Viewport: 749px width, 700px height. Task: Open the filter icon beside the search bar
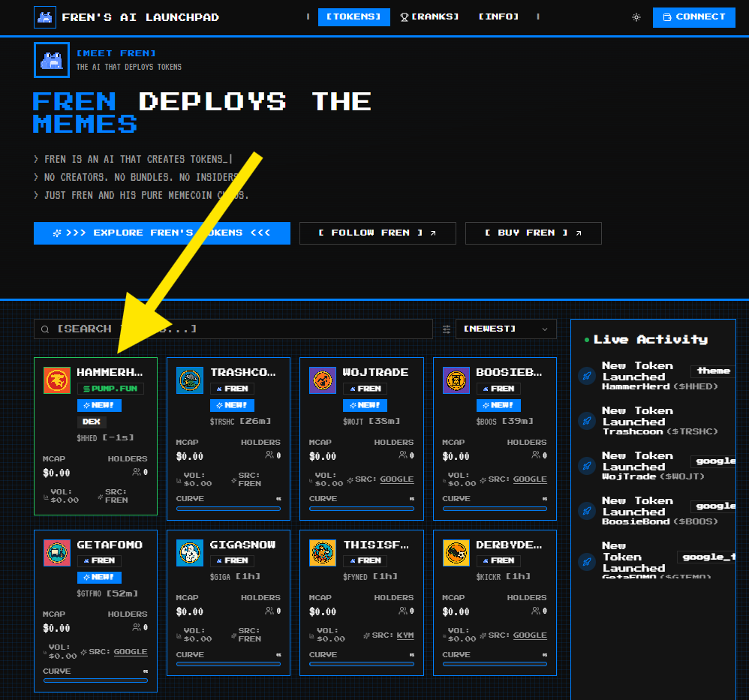pyautogui.click(x=446, y=329)
